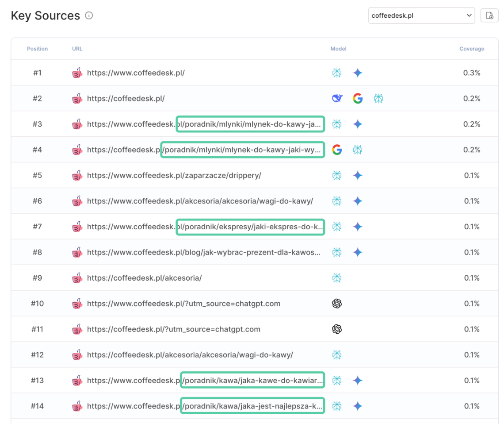Click the Gemini sparkle icon in row #1

point(358,73)
